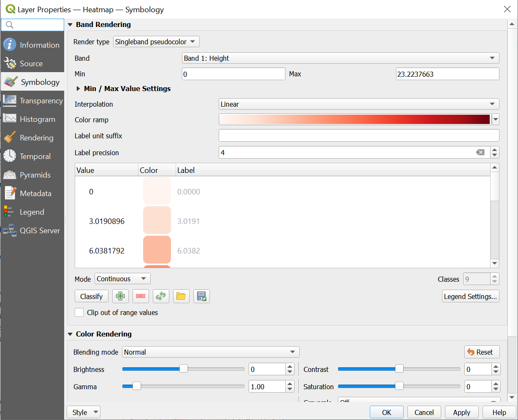Click the load color map folder icon
The width and height of the screenshot is (518, 420).
181,296
